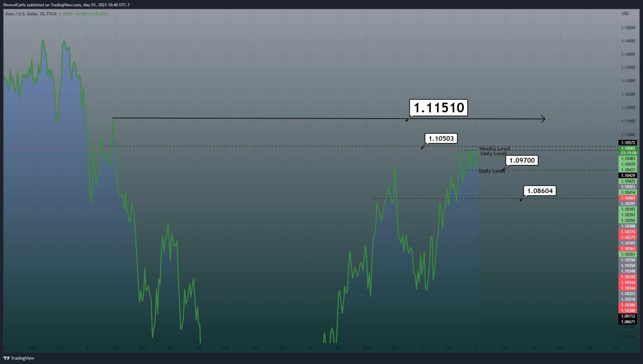Click the 1.15000 price axis label

coord(628,27)
